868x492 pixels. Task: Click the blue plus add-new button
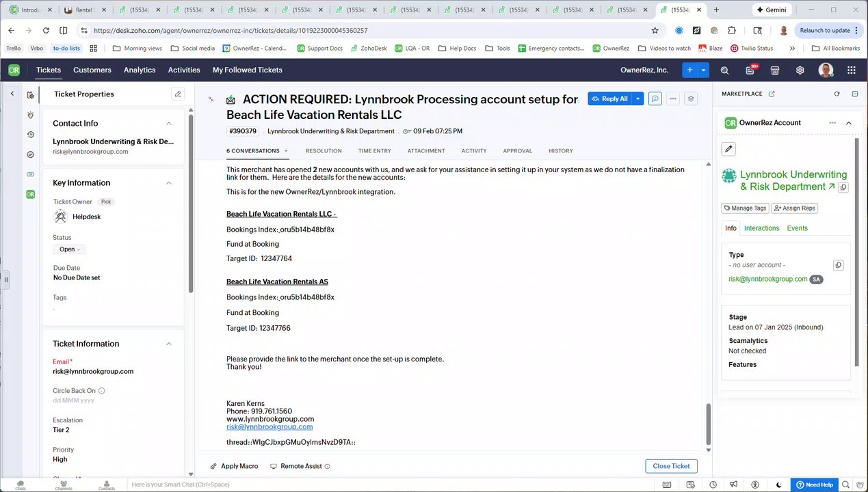(689, 70)
